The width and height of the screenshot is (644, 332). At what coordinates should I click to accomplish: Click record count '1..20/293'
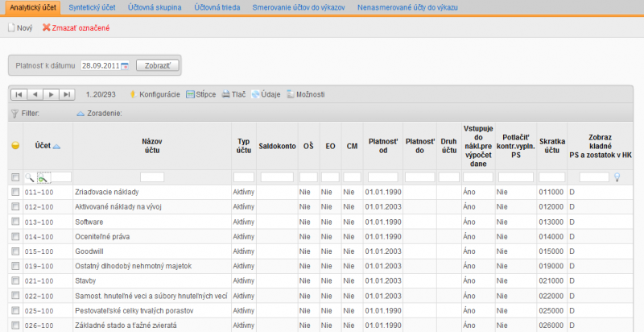pos(101,94)
